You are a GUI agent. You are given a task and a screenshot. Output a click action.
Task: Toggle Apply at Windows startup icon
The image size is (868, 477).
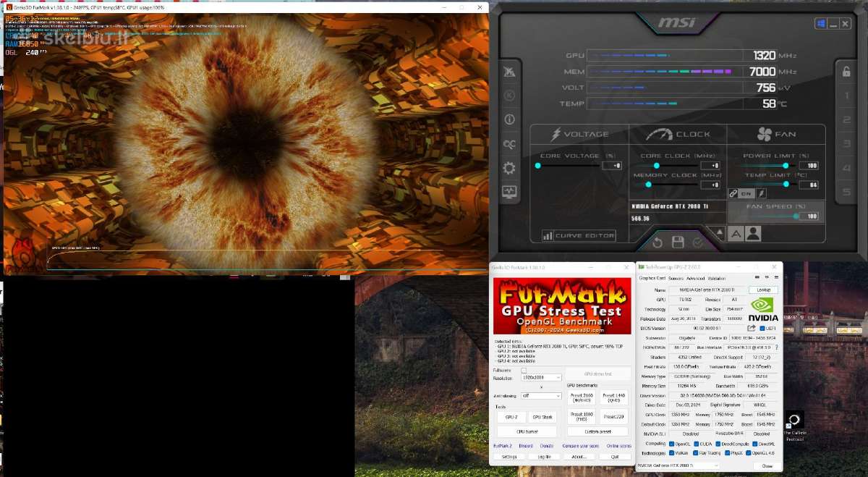(821, 24)
